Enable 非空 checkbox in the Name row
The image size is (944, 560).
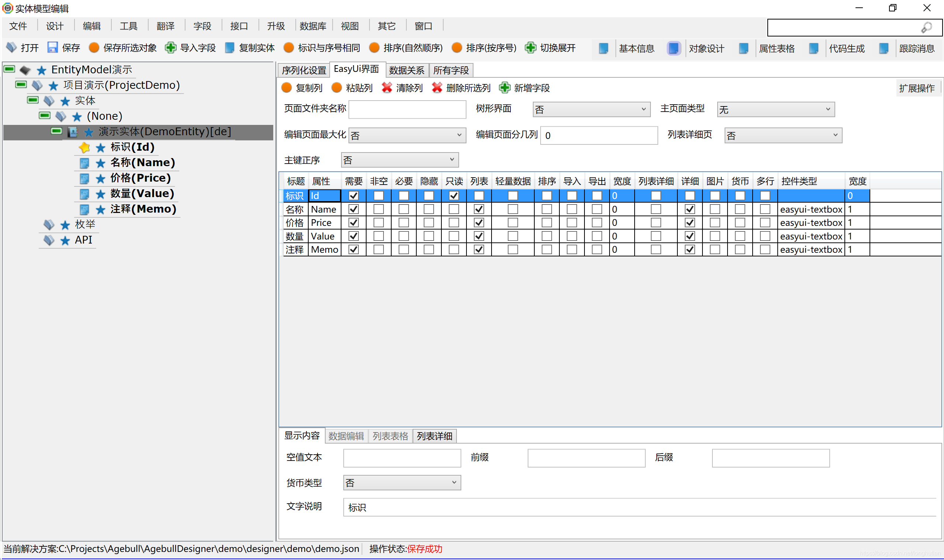pos(379,209)
